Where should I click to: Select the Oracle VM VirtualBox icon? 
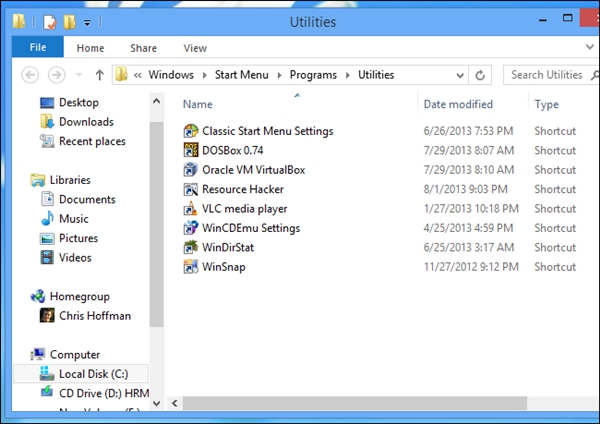191,170
